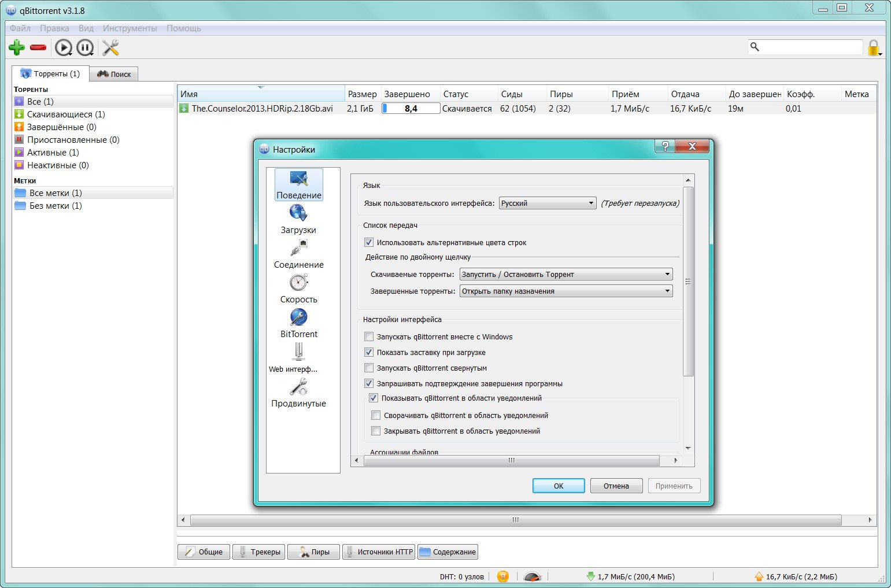The height and width of the screenshot is (588, 891).
Task: Sort by Сиды column header
Action: pyautogui.click(x=523, y=94)
